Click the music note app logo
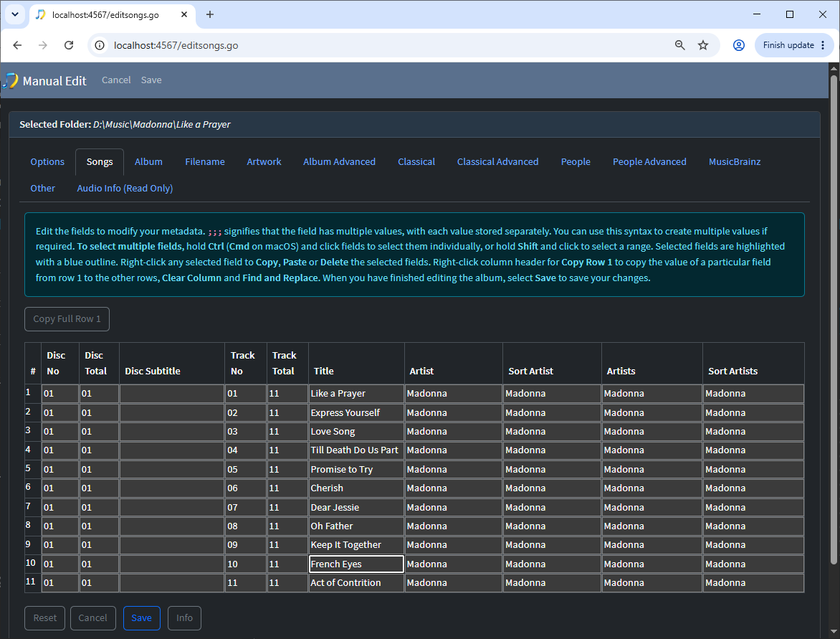Screen dimensions: 840x639 coord(10,81)
